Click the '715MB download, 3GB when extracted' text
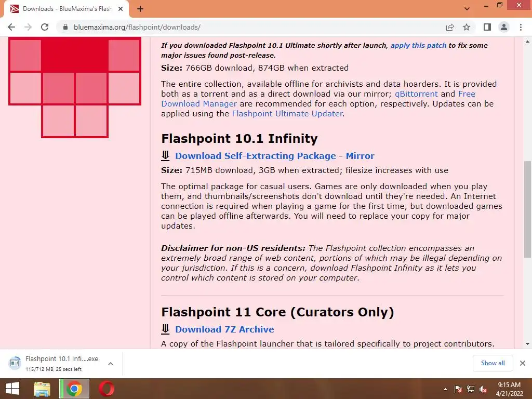 pos(262,170)
